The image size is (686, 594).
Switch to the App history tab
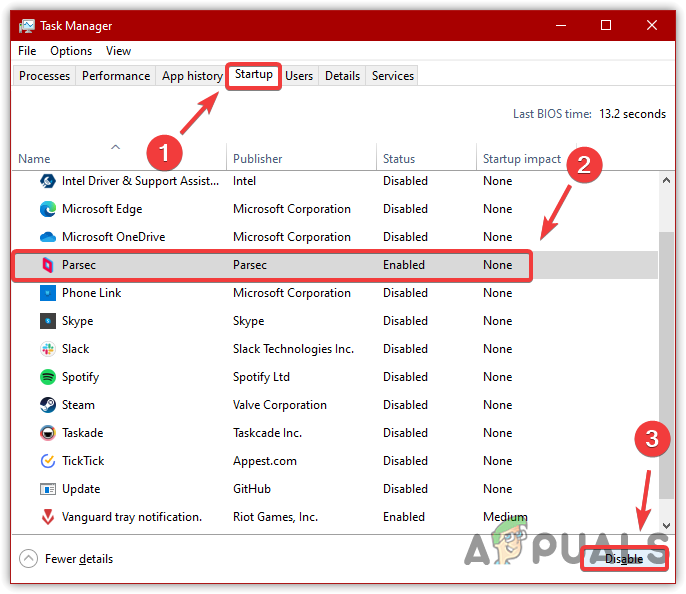pos(192,76)
